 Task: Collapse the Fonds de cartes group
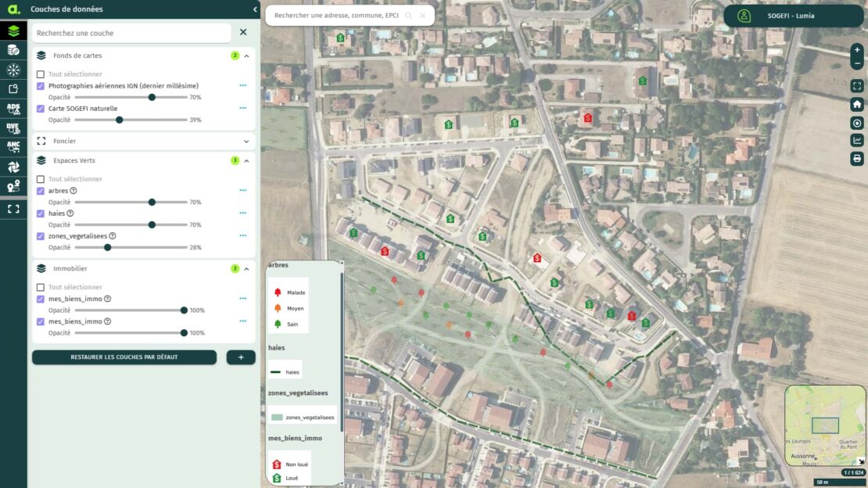click(247, 56)
